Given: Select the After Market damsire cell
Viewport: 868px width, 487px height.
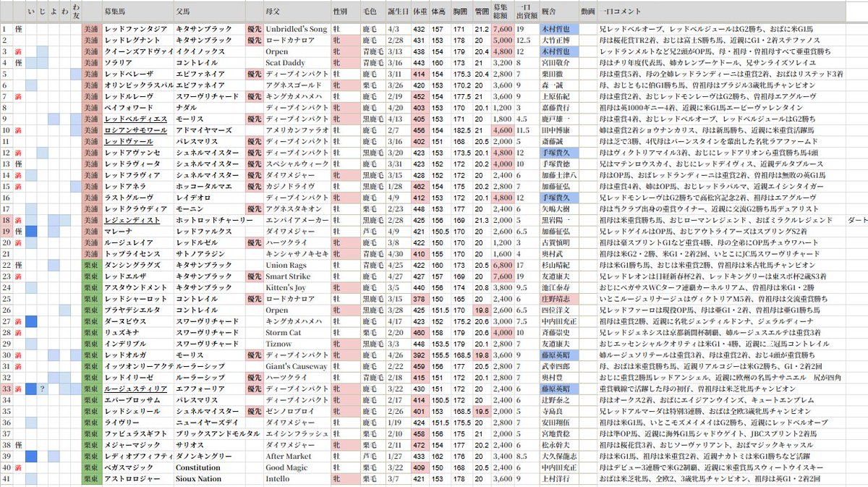Looking at the screenshot, I should (288, 456).
